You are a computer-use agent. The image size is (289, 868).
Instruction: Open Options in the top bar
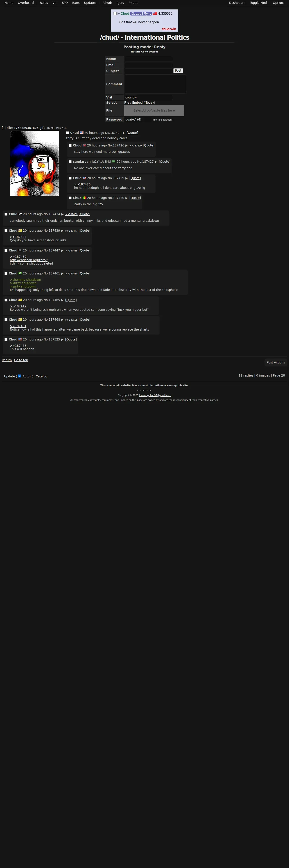[x=278, y=3]
